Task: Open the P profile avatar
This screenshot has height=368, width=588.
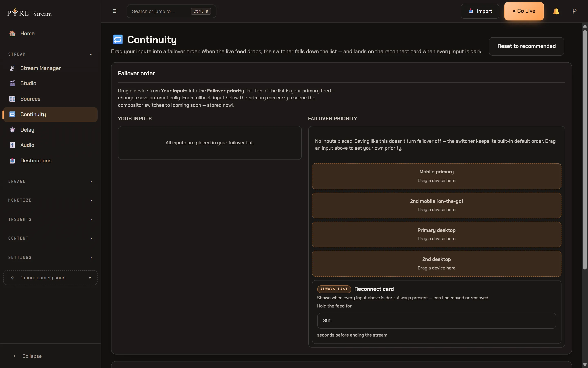Action: 574,11
